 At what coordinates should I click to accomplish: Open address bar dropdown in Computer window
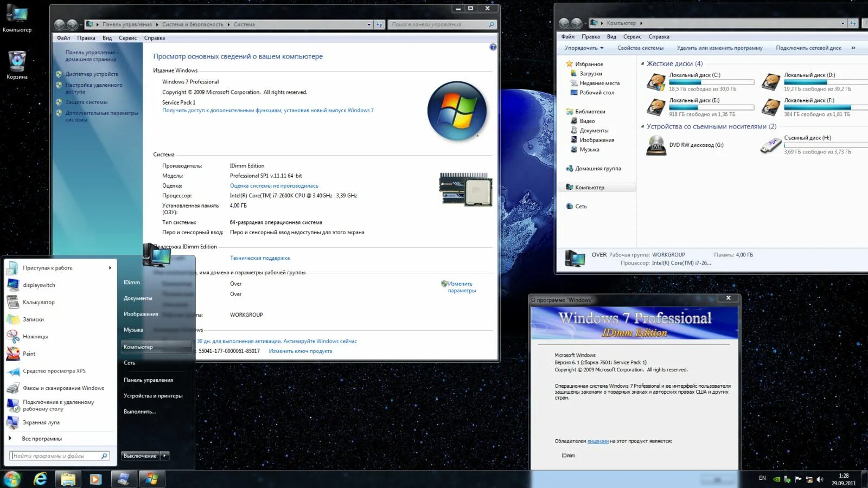[843, 23]
